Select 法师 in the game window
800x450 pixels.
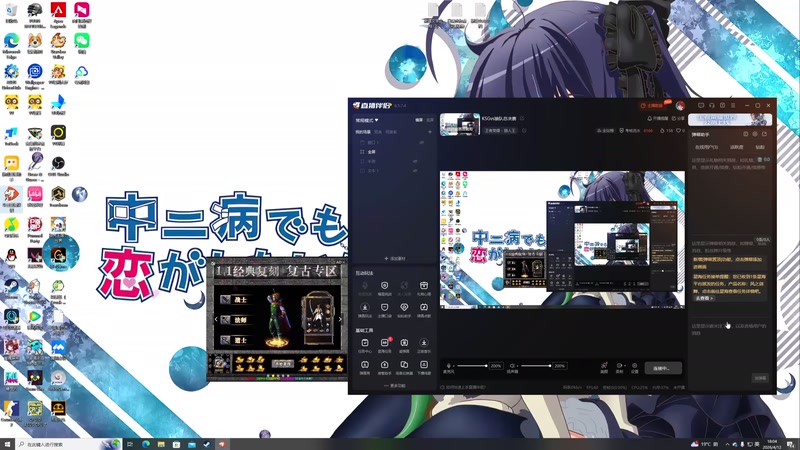[236, 320]
